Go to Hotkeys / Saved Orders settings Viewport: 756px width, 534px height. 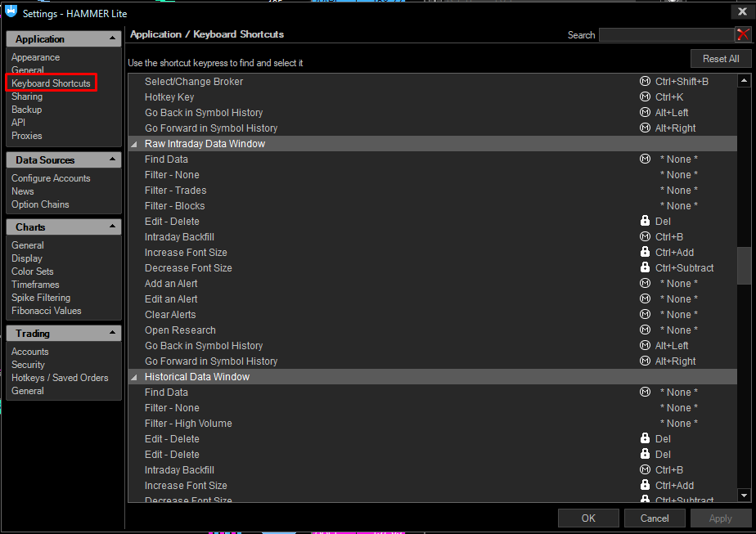(60, 378)
